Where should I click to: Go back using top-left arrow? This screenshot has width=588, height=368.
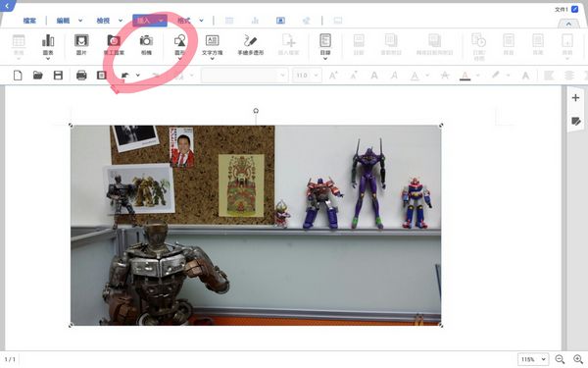[x=7, y=6]
